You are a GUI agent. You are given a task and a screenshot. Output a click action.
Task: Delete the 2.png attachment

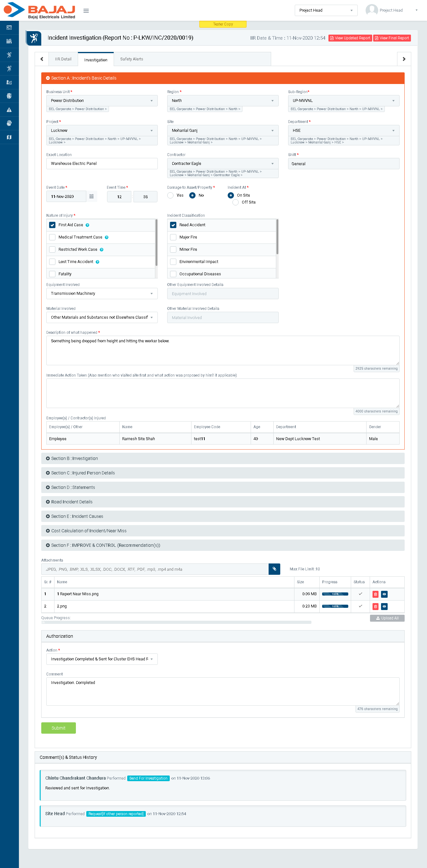point(375,607)
